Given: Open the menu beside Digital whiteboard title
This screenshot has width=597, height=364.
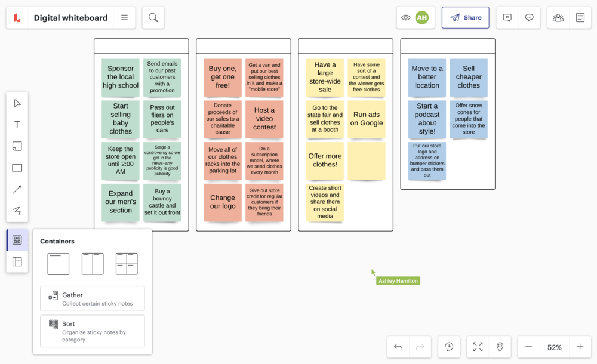Looking at the screenshot, I should 124,17.
